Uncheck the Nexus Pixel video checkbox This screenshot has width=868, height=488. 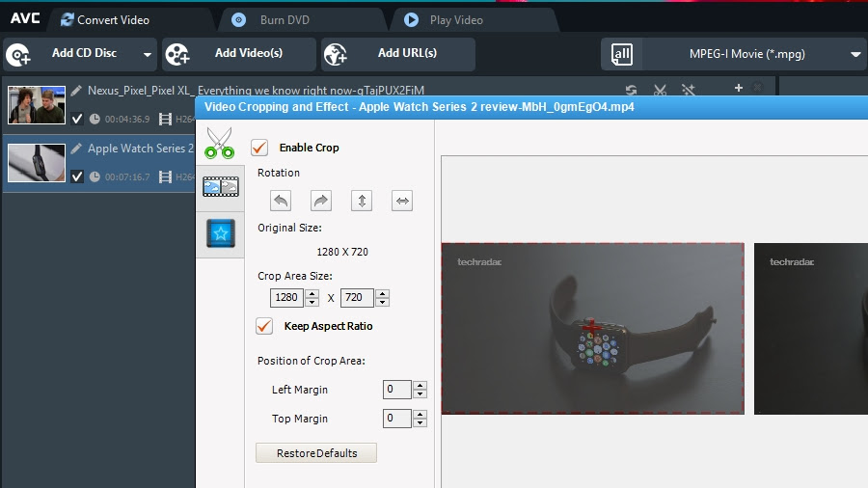point(77,119)
